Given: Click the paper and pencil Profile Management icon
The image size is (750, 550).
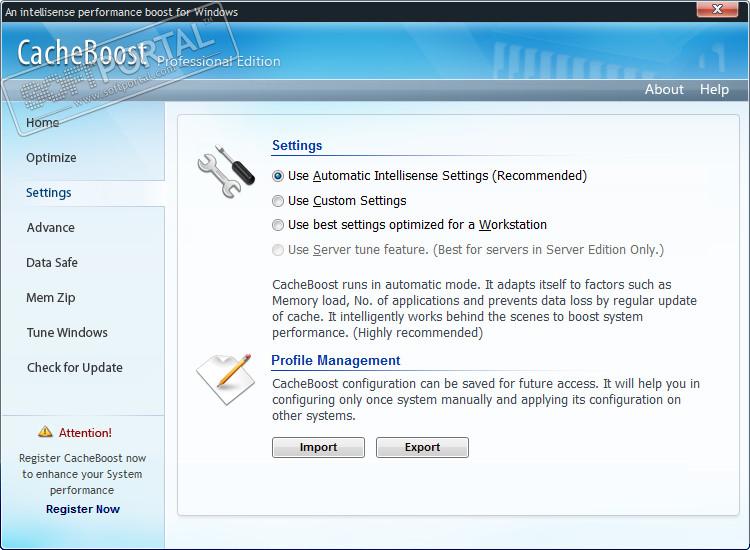Looking at the screenshot, I should click(225, 380).
